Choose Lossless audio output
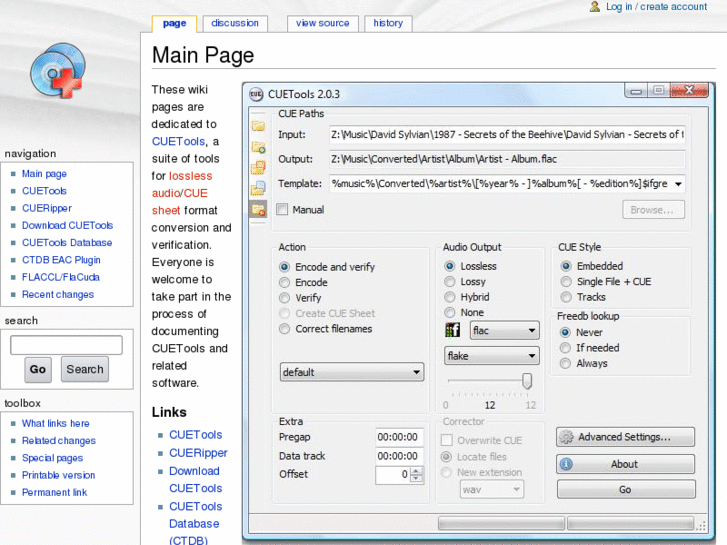Image resolution: width=727 pixels, height=545 pixels. point(449,266)
